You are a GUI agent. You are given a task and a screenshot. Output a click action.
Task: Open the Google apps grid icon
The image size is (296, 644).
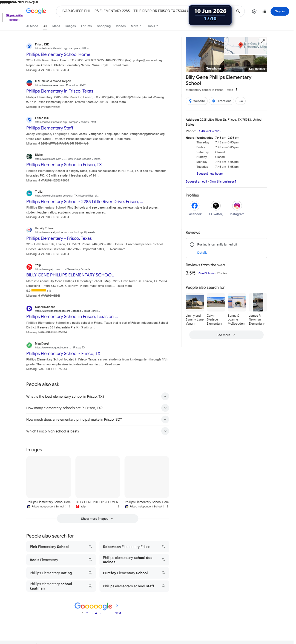click(x=264, y=11)
